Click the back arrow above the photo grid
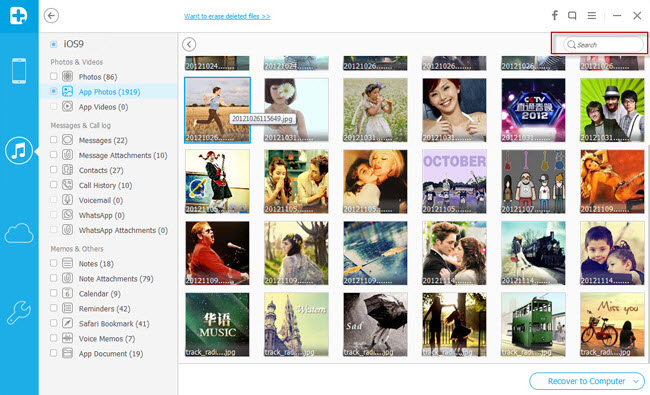 [189, 44]
